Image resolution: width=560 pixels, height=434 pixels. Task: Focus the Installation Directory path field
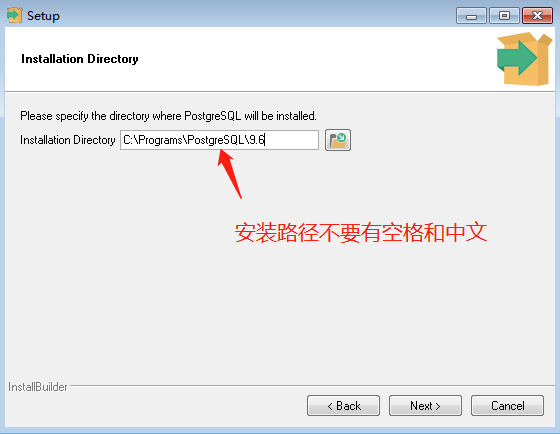click(219, 140)
